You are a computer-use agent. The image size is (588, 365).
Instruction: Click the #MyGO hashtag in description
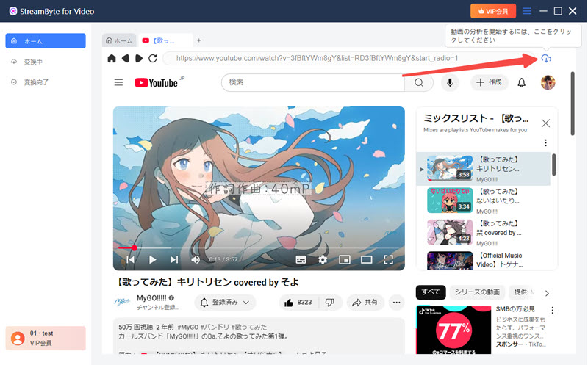[x=188, y=327]
